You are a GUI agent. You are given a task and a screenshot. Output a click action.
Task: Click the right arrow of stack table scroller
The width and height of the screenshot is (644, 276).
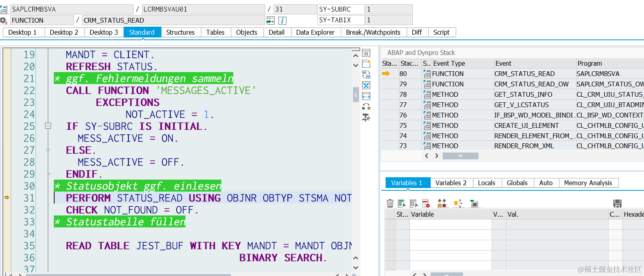(x=437, y=156)
